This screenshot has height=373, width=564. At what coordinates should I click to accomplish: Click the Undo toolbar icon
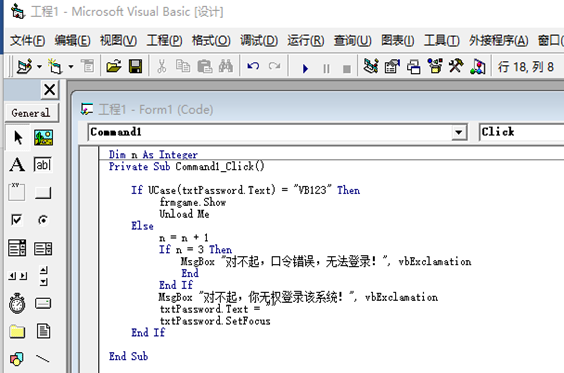pyautogui.click(x=253, y=67)
